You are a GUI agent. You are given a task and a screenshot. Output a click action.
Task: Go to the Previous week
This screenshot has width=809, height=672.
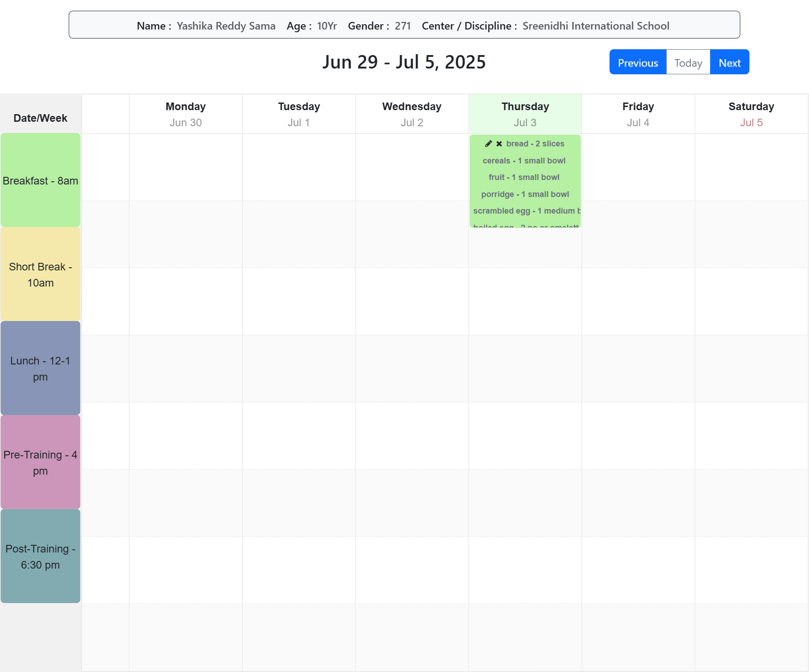(x=638, y=62)
